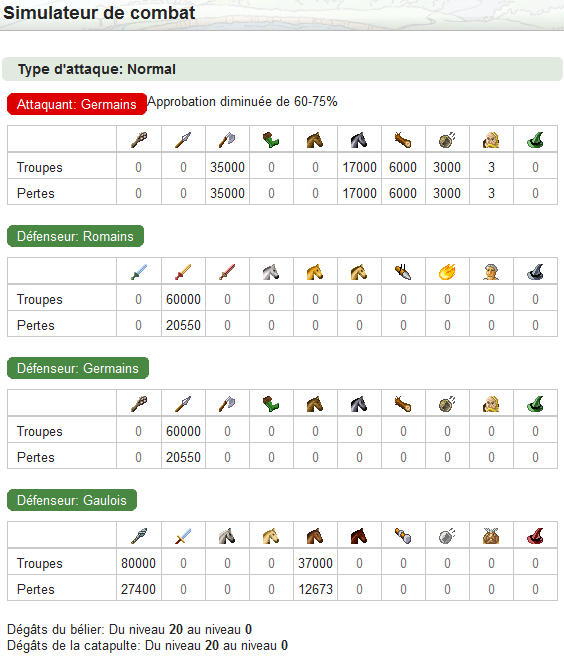Click the Gaul chieftain icon

coord(491,536)
